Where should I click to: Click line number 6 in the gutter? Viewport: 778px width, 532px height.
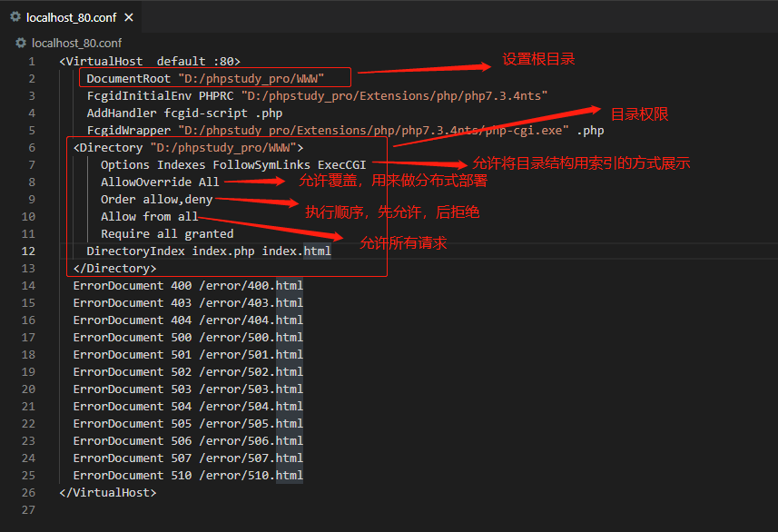pyautogui.click(x=32, y=147)
